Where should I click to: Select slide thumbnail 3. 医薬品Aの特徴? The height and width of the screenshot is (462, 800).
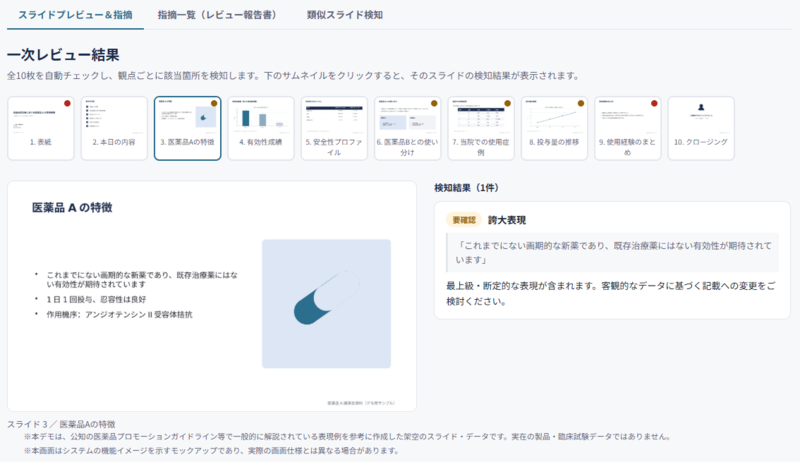click(x=187, y=129)
